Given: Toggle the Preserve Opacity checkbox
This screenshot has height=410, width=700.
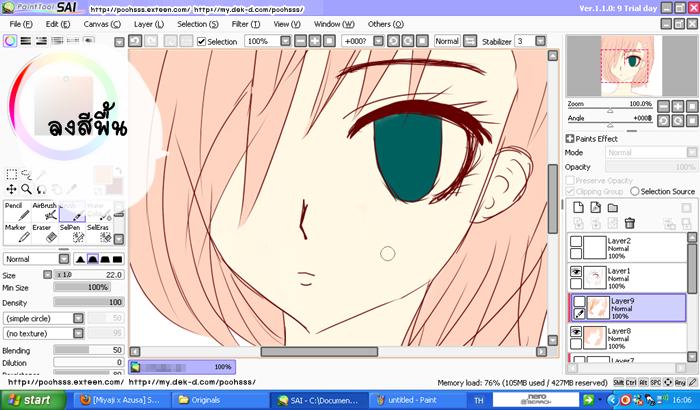Looking at the screenshot, I should click(x=570, y=180).
